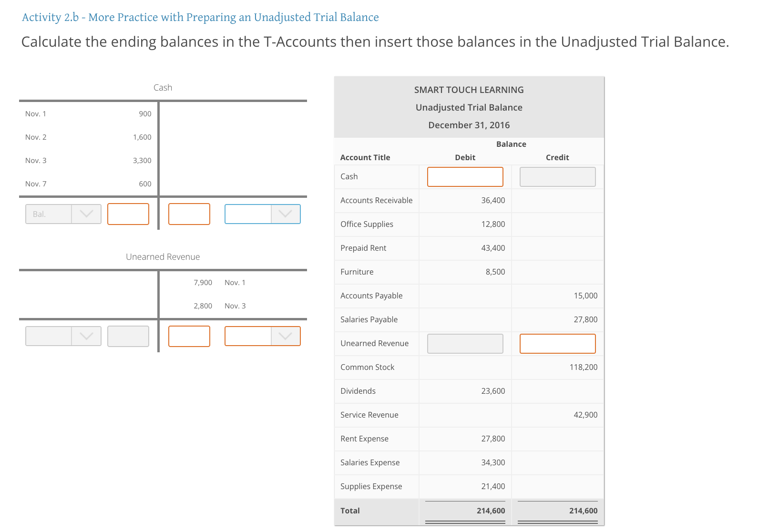Click the Office Supplies value 12,800

(493, 224)
